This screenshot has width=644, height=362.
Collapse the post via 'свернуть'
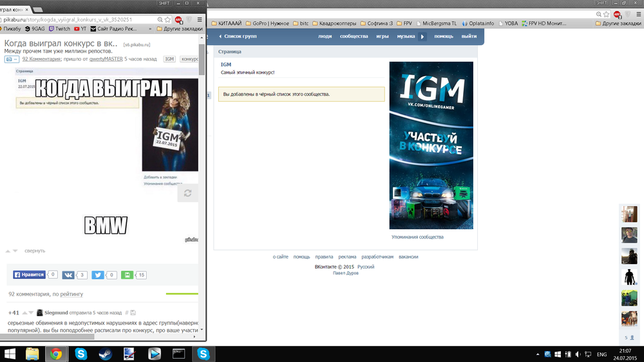coord(35,251)
